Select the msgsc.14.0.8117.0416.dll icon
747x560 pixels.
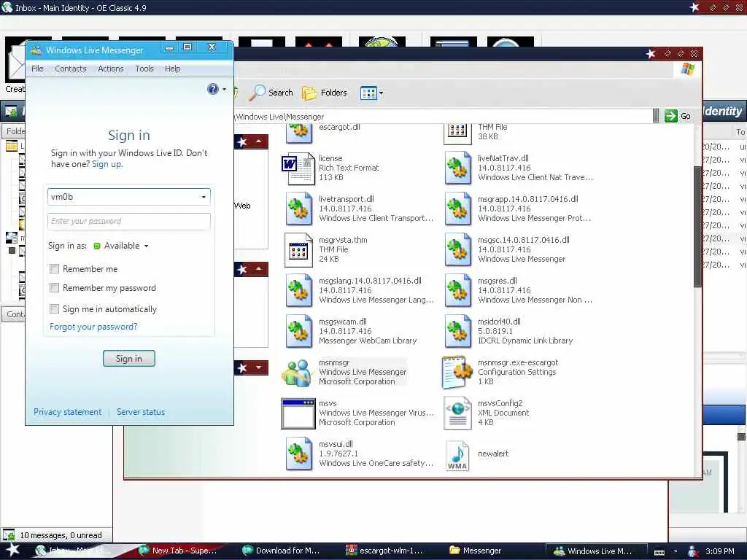(458, 250)
